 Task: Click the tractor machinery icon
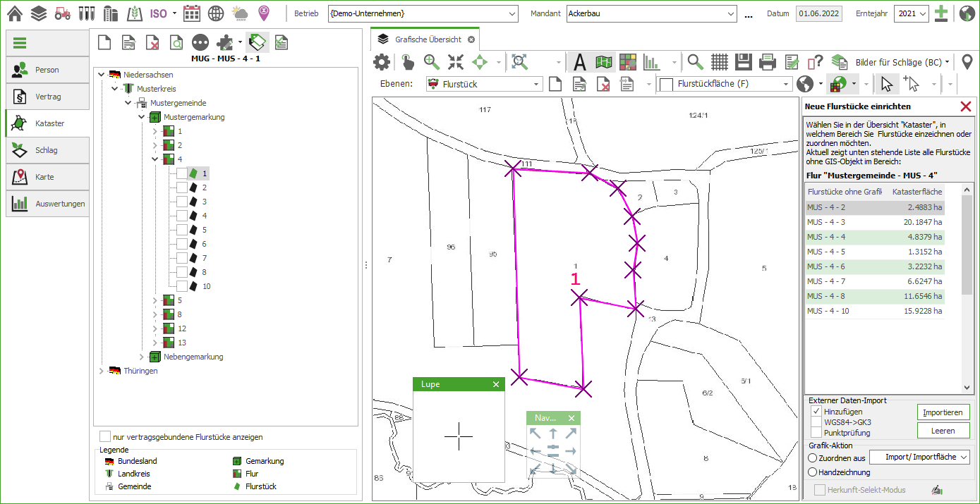(x=62, y=13)
